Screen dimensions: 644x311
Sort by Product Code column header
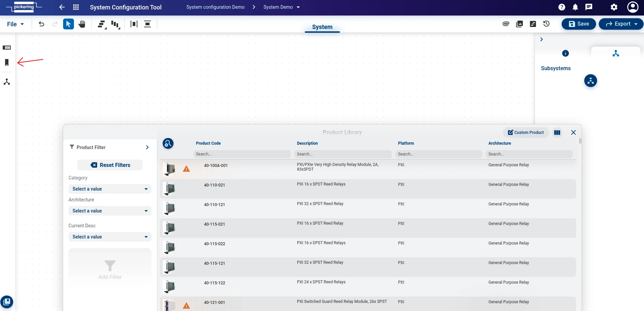point(208,143)
